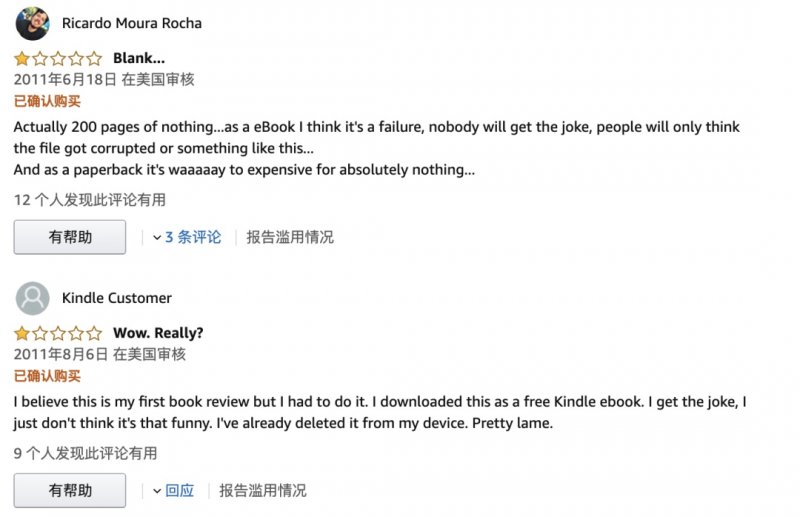Report abuse on Kindle Customer's review via 报告滥用情况
The image size is (800, 517).
click(x=263, y=491)
